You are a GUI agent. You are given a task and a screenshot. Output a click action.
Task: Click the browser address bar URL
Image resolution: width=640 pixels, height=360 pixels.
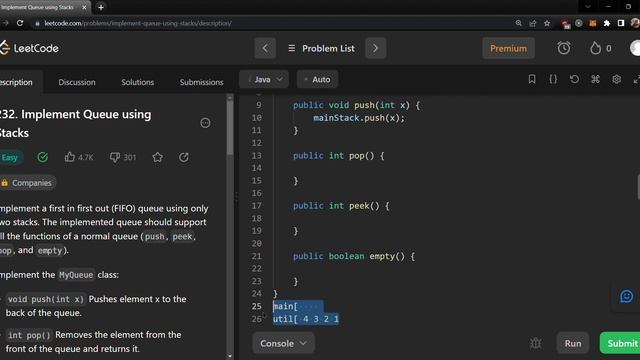click(138, 23)
